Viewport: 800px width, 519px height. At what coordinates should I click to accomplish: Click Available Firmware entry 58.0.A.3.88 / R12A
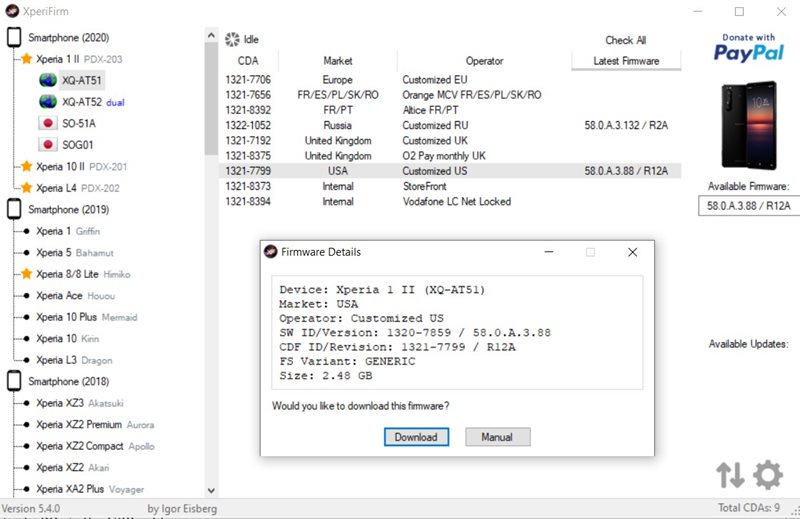pyautogui.click(x=748, y=206)
